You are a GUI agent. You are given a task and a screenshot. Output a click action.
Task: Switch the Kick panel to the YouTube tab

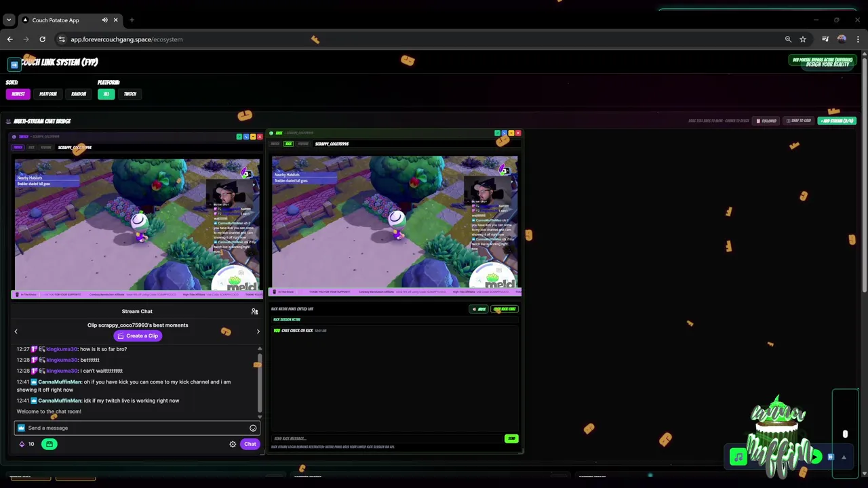[x=303, y=144]
